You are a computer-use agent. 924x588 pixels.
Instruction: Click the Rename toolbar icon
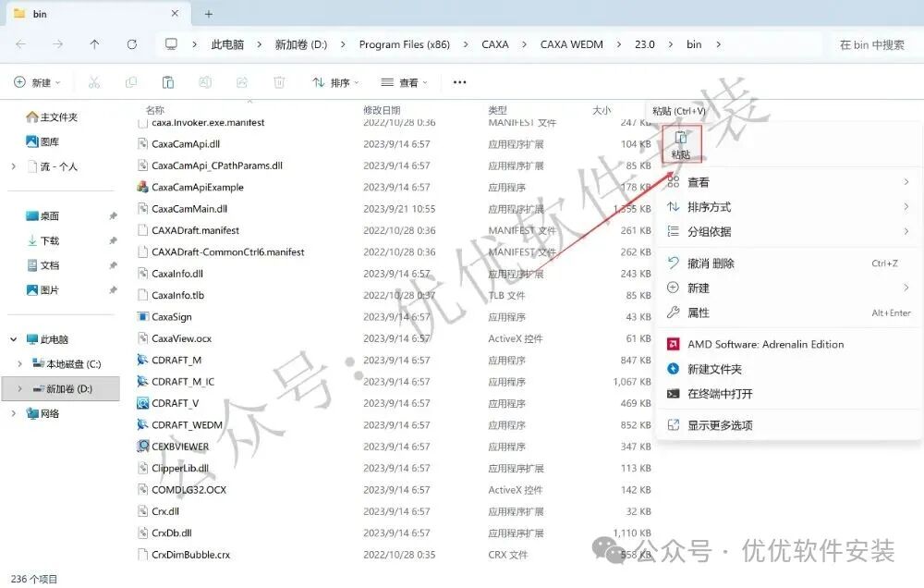coord(205,82)
